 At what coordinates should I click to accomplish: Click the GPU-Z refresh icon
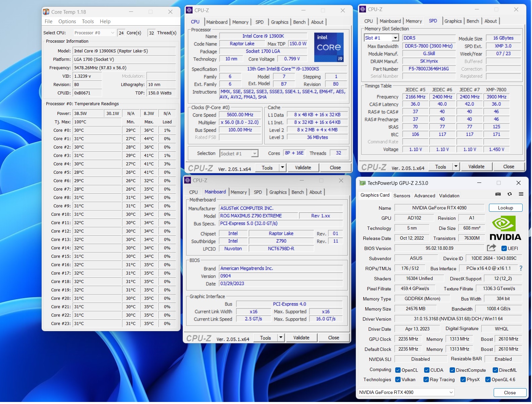pos(509,194)
